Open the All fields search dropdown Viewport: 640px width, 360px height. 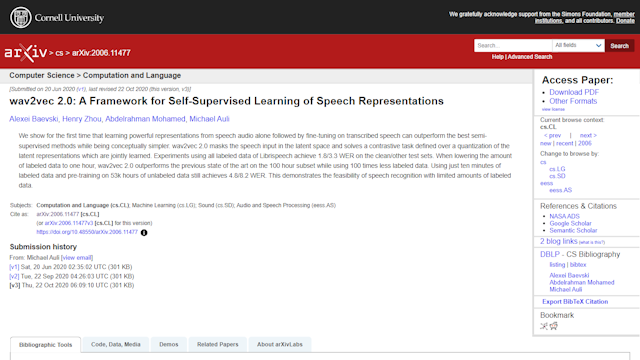(578, 45)
